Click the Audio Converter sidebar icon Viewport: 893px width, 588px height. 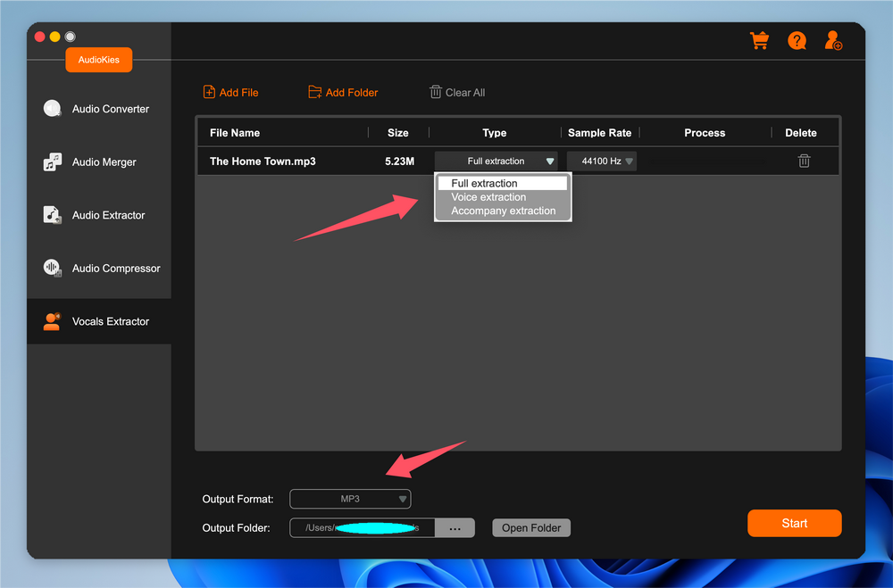[53, 109]
